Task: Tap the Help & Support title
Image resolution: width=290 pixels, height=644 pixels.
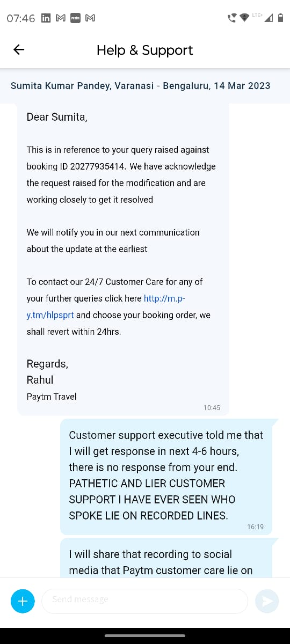Action: coord(145,50)
